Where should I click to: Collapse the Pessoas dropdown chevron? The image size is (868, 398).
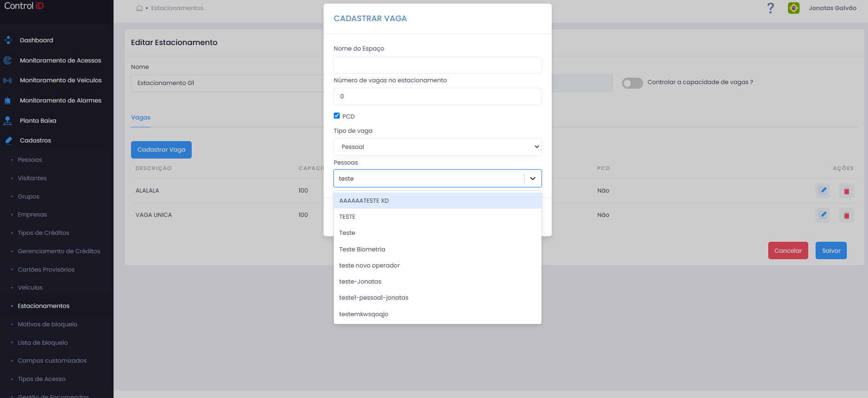(533, 178)
